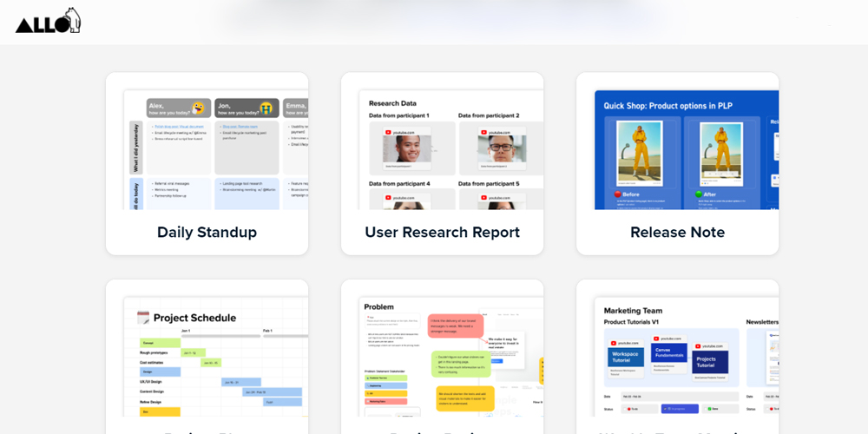Open the User Research Report template preview

pos(442,148)
